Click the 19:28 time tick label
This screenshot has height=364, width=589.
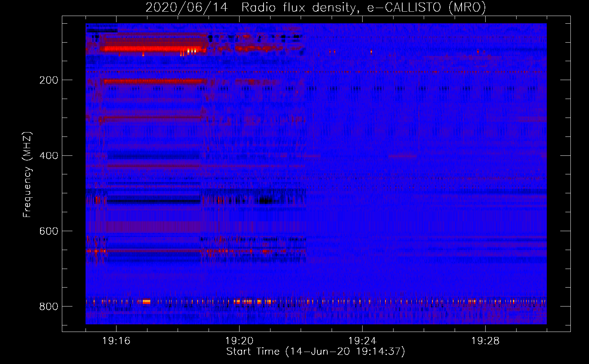click(x=485, y=341)
